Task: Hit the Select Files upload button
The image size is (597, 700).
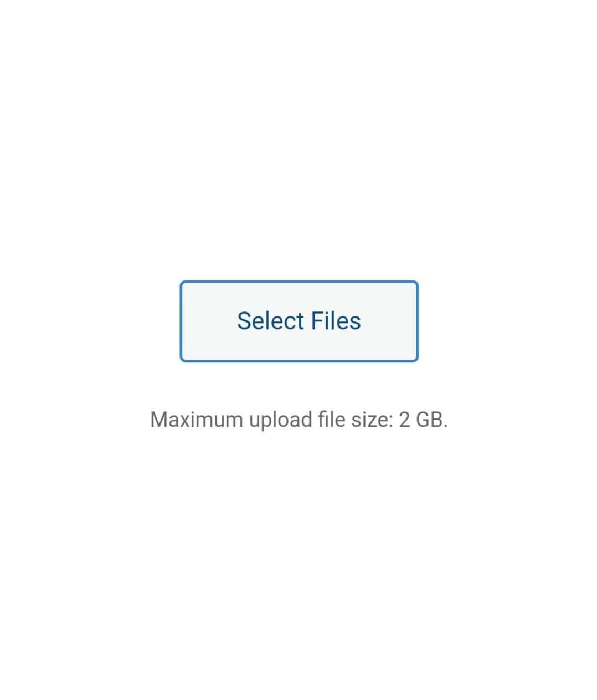Action: (299, 321)
